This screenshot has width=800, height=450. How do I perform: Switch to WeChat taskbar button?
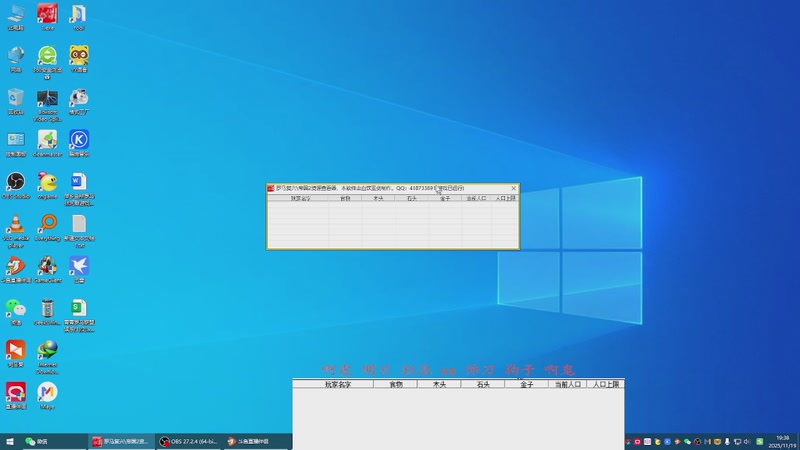click(54, 441)
